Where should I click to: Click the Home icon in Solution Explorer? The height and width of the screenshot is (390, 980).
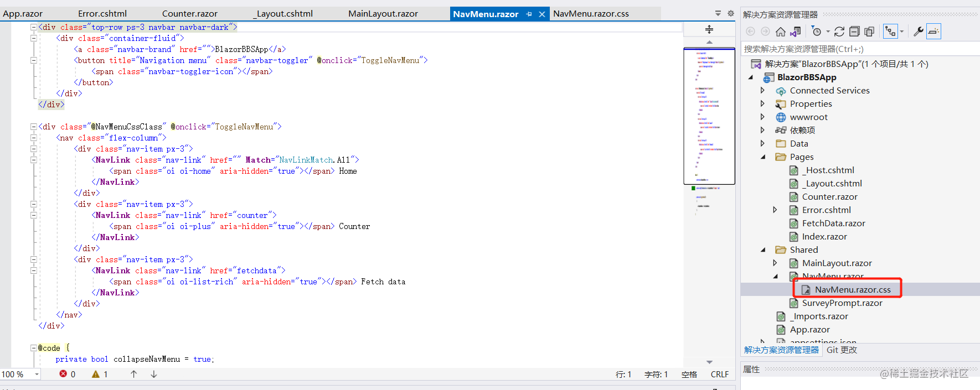point(781,32)
